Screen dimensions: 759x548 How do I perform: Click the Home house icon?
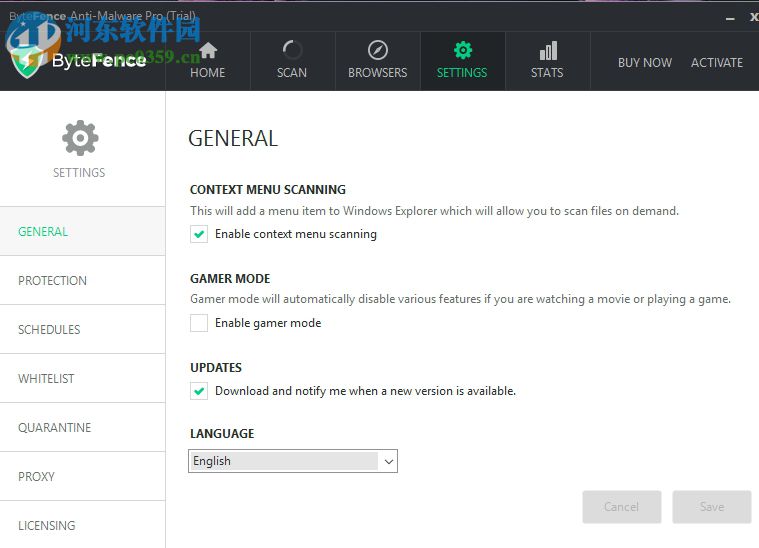pyautogui.click(x=208, y=50)
